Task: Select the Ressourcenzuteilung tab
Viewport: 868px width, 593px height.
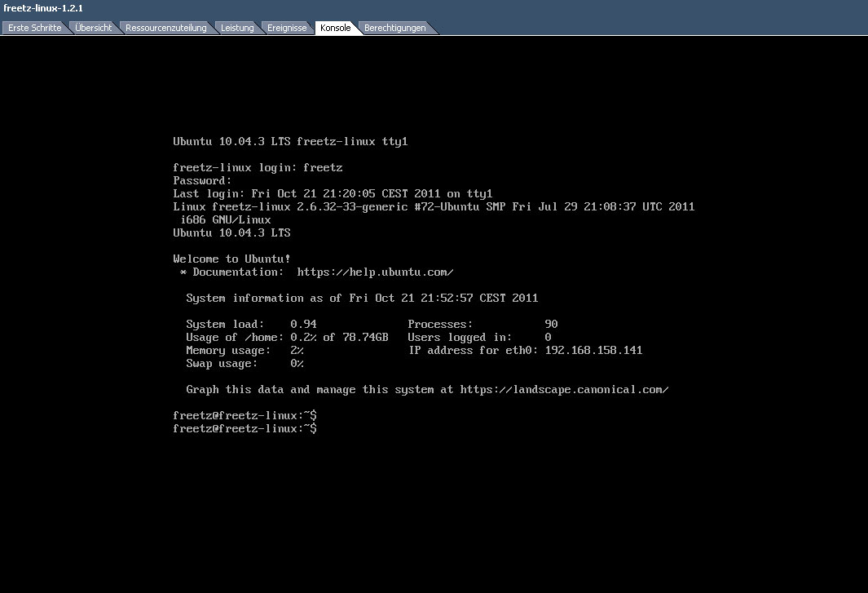Action: point(165,28)
